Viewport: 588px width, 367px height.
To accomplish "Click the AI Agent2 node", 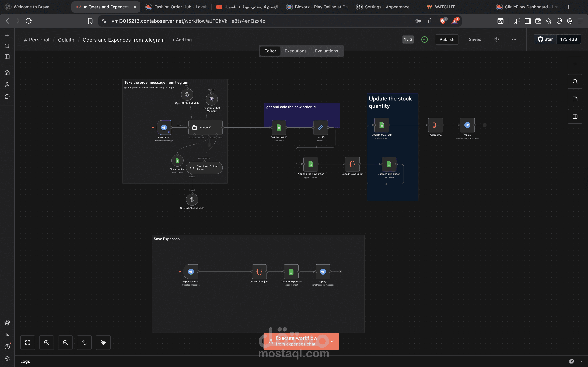I will coord(205,127).
